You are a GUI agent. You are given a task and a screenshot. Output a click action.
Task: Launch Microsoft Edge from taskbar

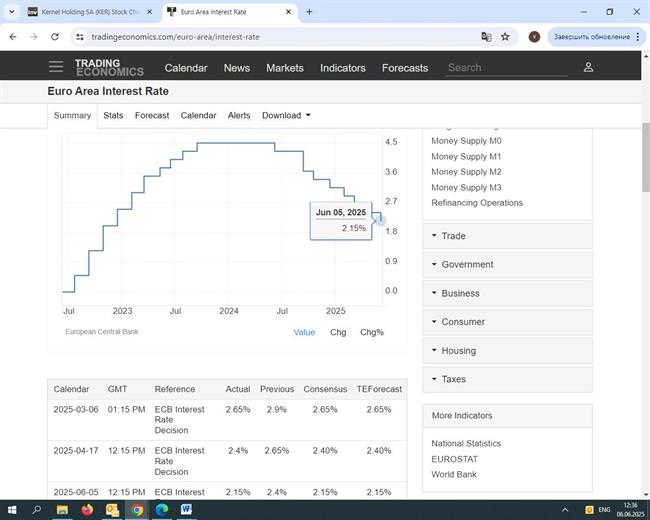pos(162,510)
